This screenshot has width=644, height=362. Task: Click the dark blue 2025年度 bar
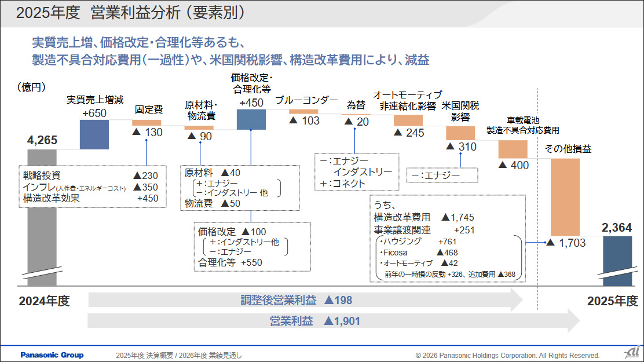[617, 261]
